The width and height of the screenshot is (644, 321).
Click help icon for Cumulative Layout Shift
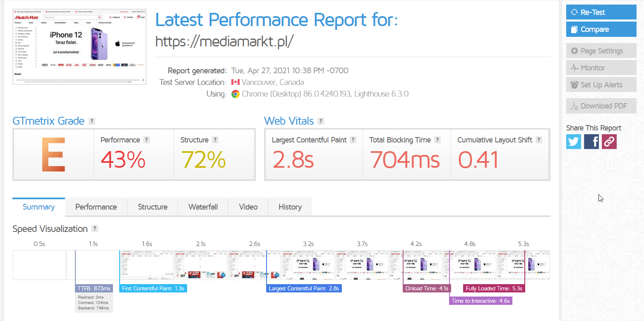[539, 140]
